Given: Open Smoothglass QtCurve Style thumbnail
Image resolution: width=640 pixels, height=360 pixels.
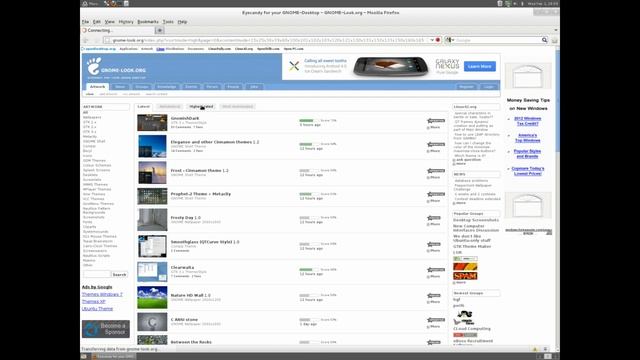Looking at the screenshot, I should click(x=152, y=246).
